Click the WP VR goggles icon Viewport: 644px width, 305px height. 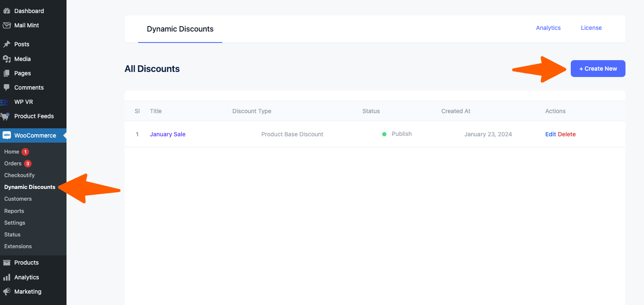4,102
